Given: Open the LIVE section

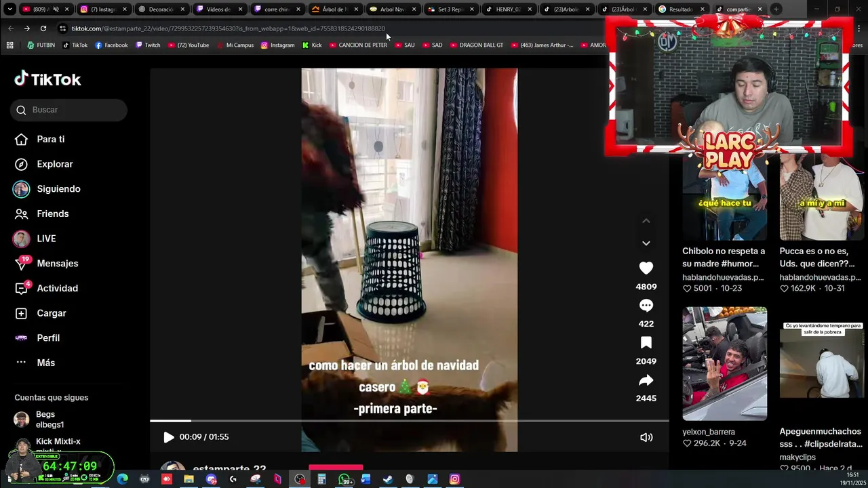Looking at the screenshot, I should 35,239.
